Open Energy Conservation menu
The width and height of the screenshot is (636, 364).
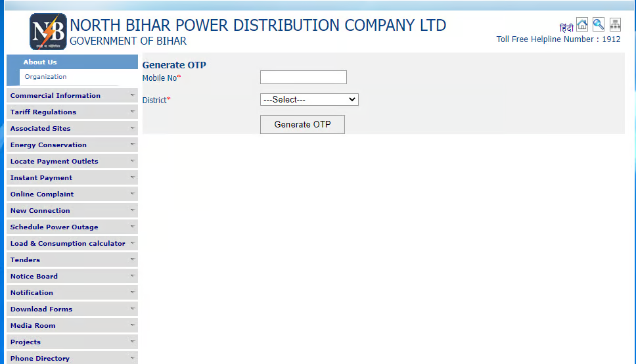pyautogui.click(x=72, y=145)
